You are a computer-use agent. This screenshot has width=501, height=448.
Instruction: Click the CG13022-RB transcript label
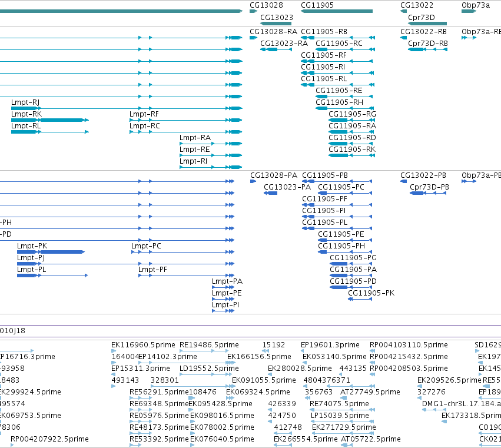point(424,32)
